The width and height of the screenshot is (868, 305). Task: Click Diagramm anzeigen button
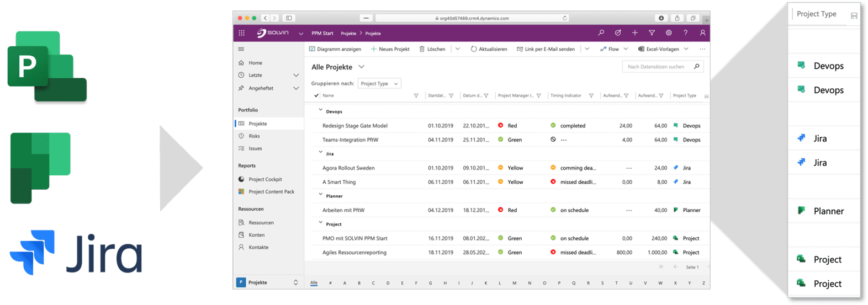coord(335,49)
